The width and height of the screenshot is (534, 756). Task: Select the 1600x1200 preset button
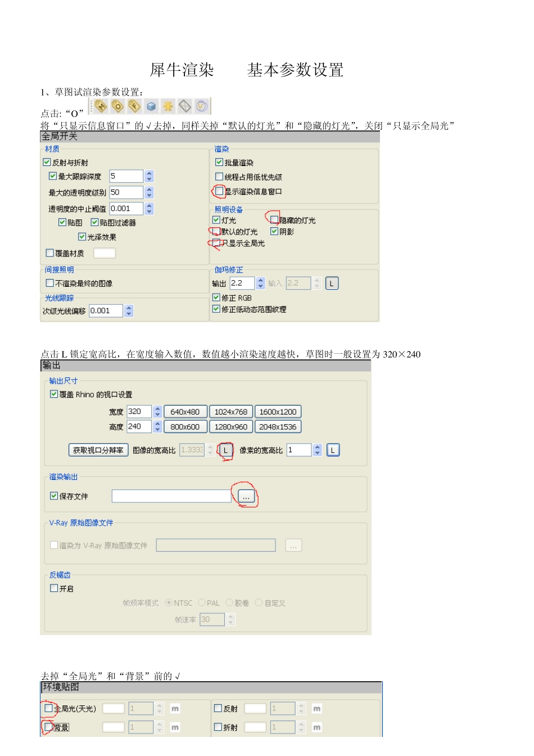(278, 412)
